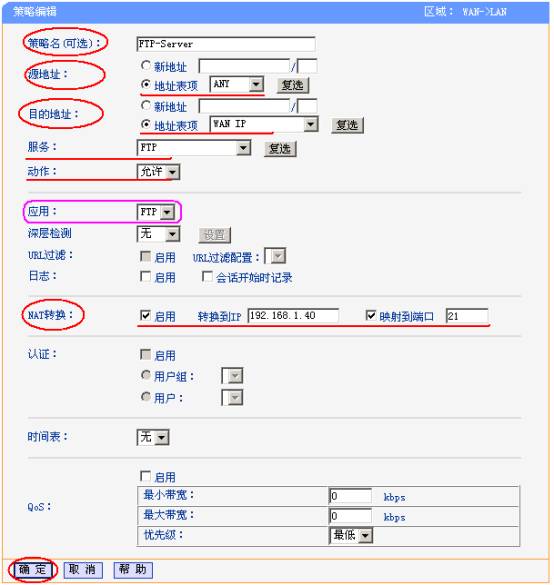The width and height of the screenshot is (554, 585).
Task: Expand the 服务 FTP service dropdown
Action: (x=194, y=148)
